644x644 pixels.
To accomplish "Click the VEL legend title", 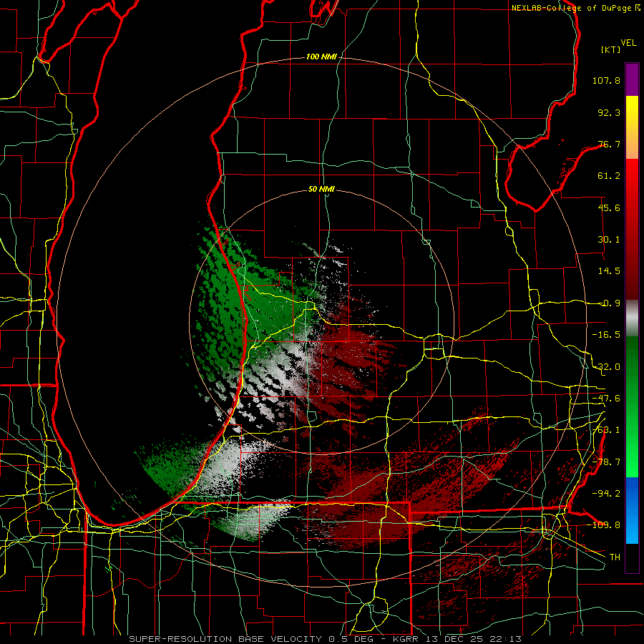I will 629,43.
